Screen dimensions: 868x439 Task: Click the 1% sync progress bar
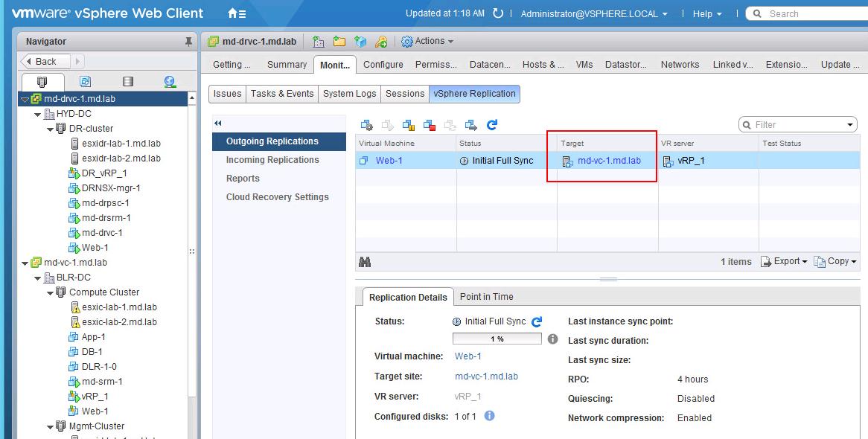(x=497, y=339)
